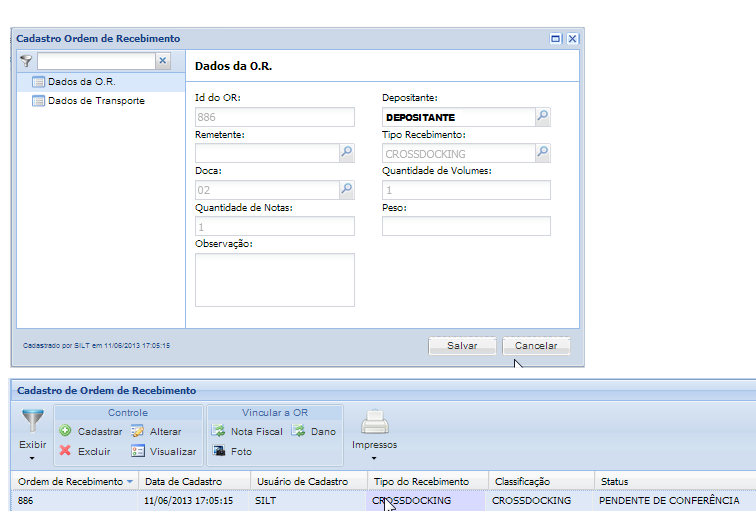Click the Tipo Recebimento field

click(x=459, y=153)
